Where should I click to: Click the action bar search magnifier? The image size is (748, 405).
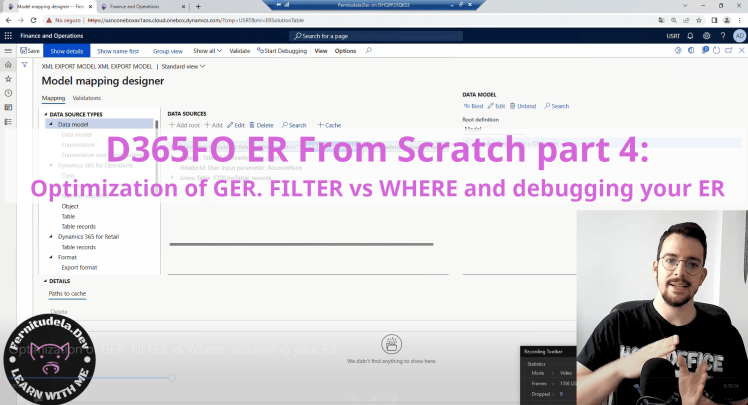(x=368, y=51)
